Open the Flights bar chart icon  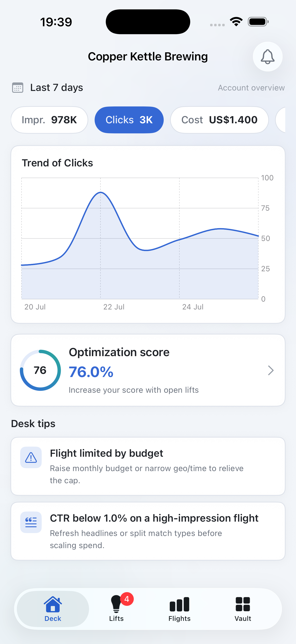[x=179, y=604]
